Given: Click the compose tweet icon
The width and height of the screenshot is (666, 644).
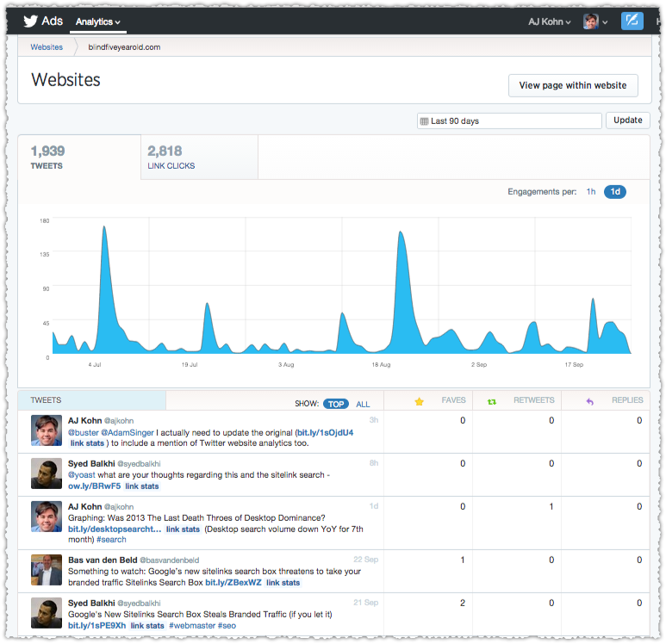Looking at the screenshot, I should point(632,21).
